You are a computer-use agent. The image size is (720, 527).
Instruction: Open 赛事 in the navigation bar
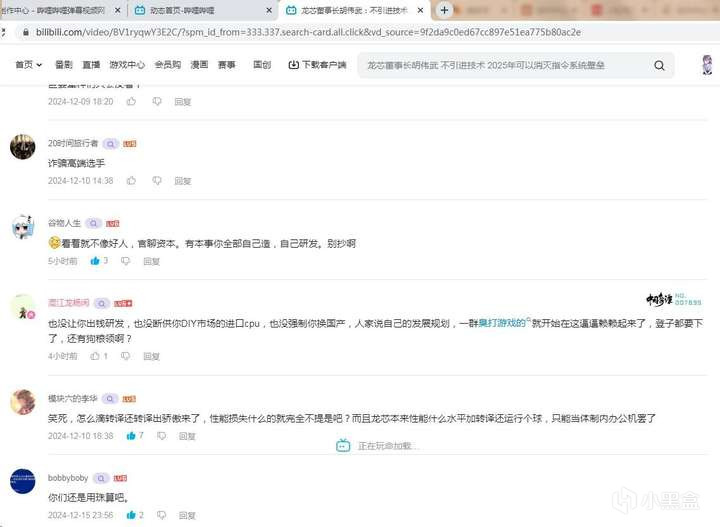pyautogui.click(x=226, y=65)
